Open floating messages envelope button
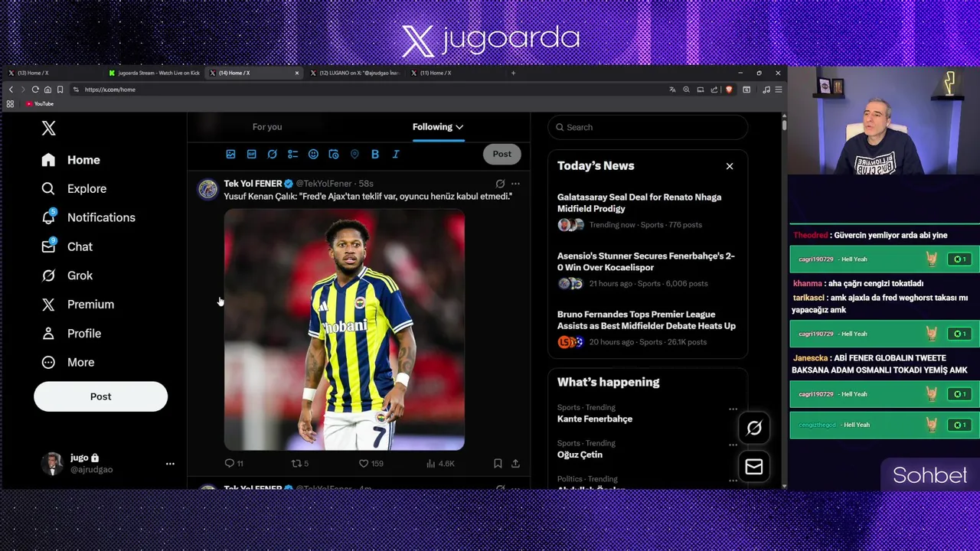 [753, 467]
